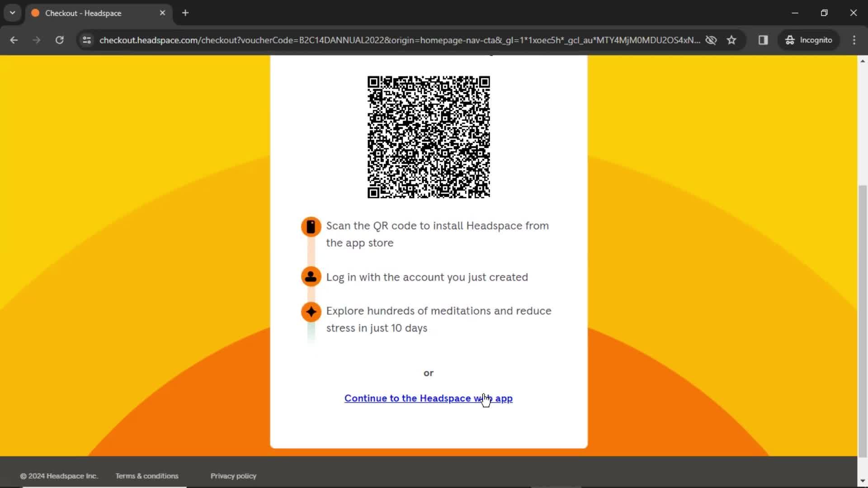Click the browser tab expand dropdown arrow
Viewport: 868px width, 488px height.
click(13, 13)
